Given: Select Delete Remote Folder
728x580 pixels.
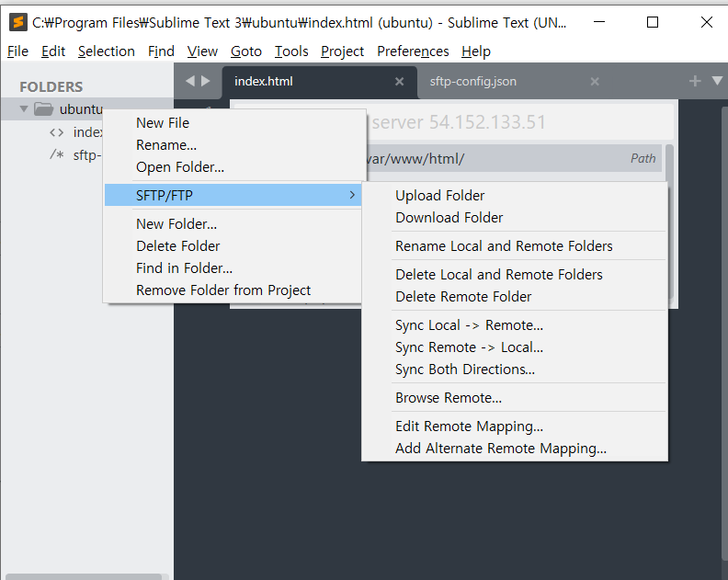Looking at the screenshot, I should point(515,296).
